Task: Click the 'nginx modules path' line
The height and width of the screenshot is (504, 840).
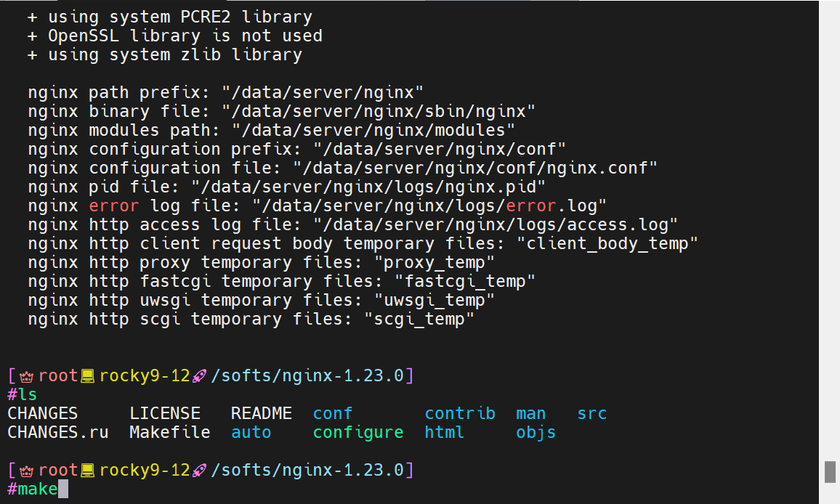Action: click(271, 130)
